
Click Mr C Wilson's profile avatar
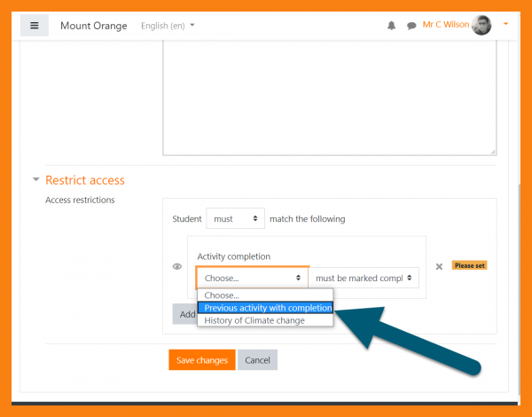click(481, 25)
